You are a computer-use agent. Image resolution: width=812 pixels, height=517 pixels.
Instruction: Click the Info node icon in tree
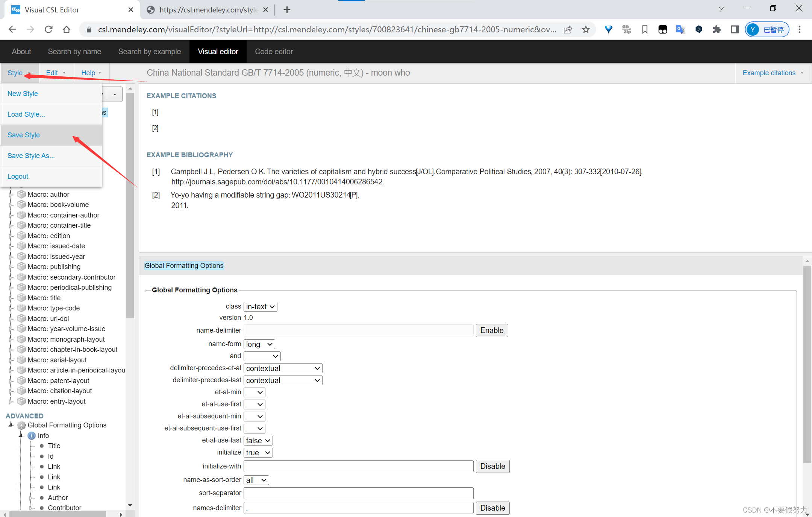[x=31, y=436]
